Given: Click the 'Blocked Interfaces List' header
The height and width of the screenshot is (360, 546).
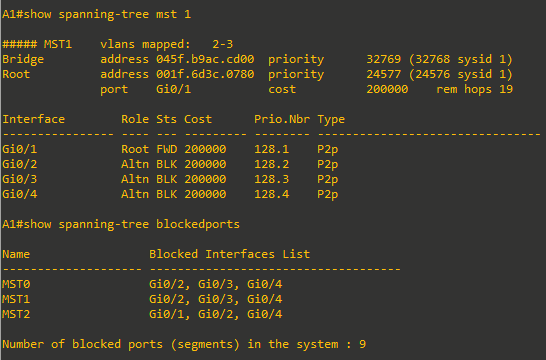Looking at the screenshot, I should point(229,254).
